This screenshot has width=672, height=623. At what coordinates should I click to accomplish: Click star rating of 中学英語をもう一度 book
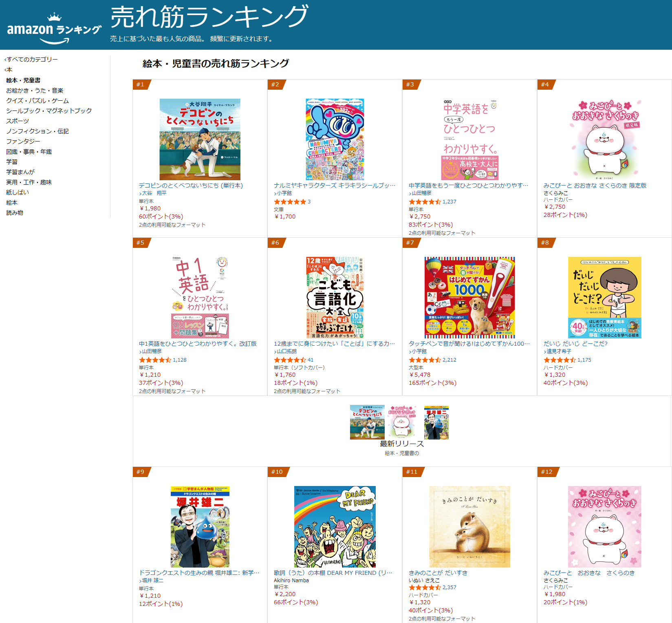tap(425, 202)
